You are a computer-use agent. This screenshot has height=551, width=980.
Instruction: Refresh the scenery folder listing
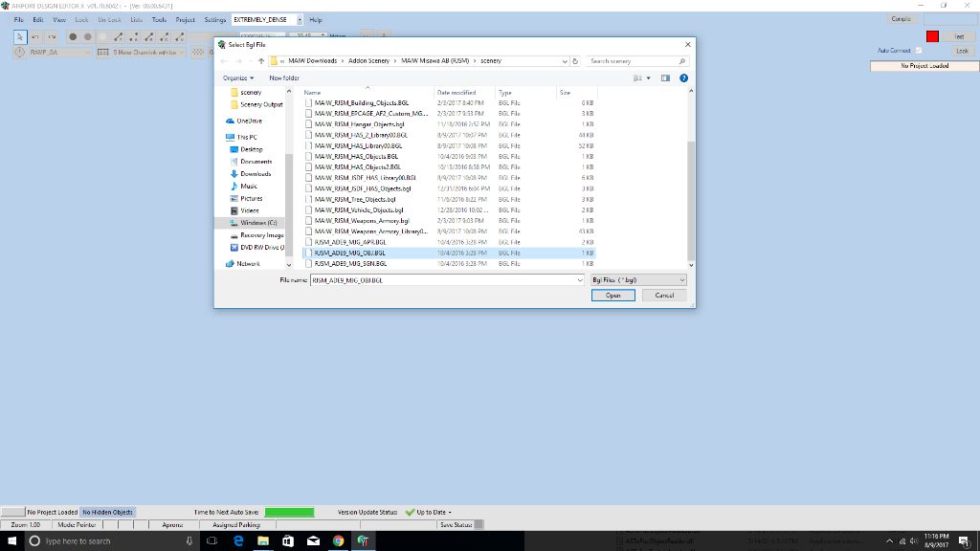(575, 61)
